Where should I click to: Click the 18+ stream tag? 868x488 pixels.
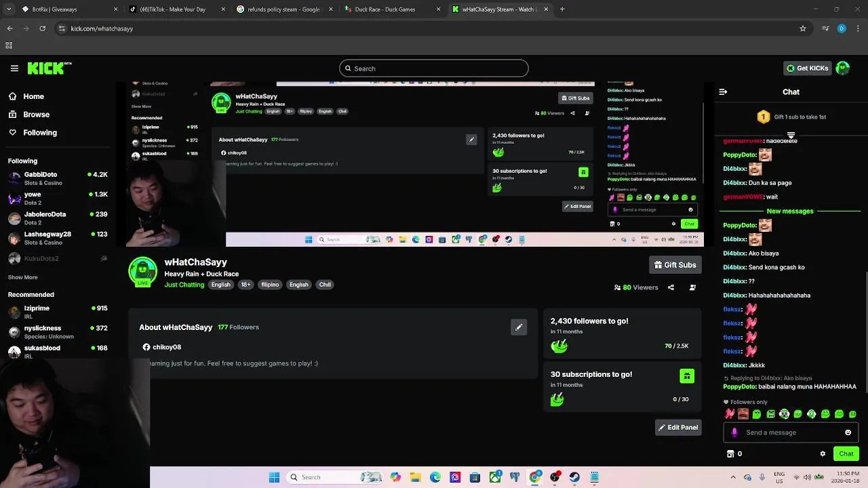point(245,285)
